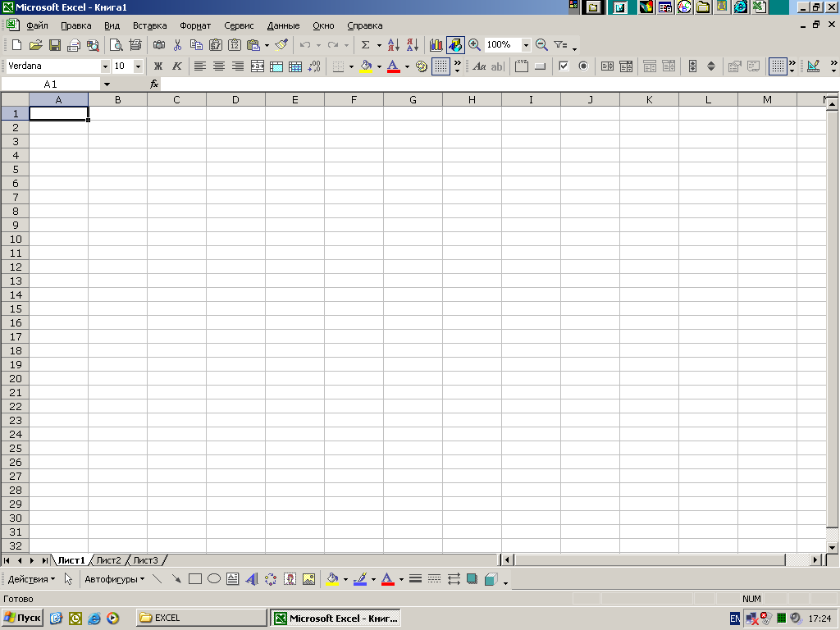The image size is (840, 630).
Task: Apply blue line color in Drawing toolbar
Action: click(x=360, y=579)
